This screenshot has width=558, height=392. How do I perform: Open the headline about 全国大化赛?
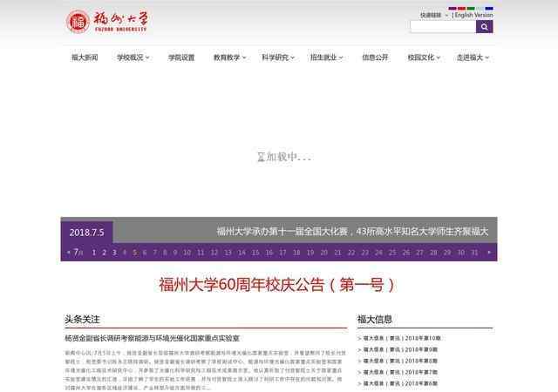(352, 232)
